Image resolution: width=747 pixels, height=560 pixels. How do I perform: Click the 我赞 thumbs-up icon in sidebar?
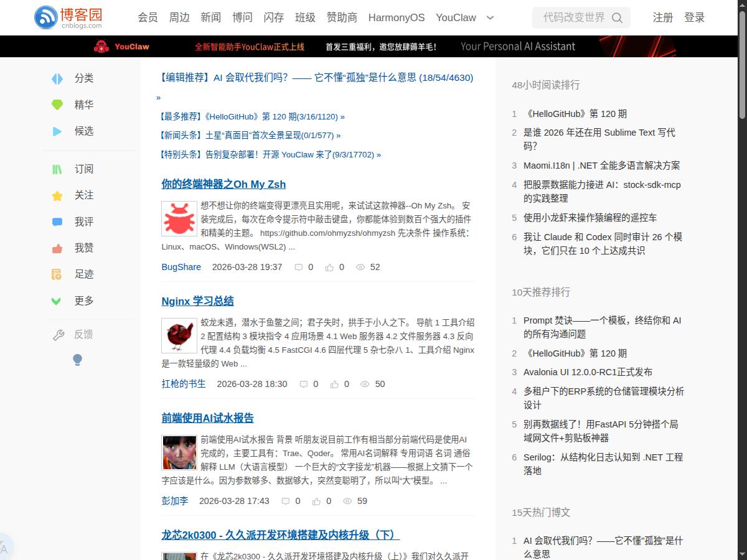point(57,248)
